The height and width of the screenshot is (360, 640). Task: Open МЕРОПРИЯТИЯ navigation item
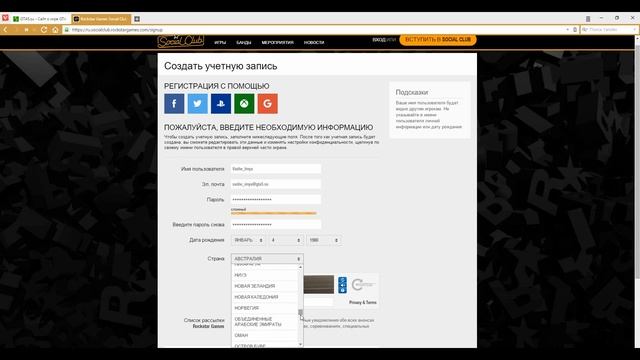pyautogui.click(x=278, y=42)
